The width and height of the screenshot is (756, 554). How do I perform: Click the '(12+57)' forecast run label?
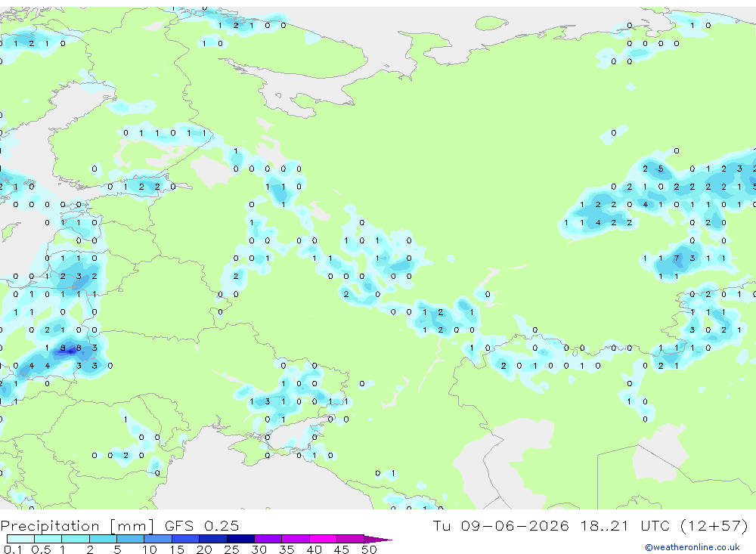714,525
